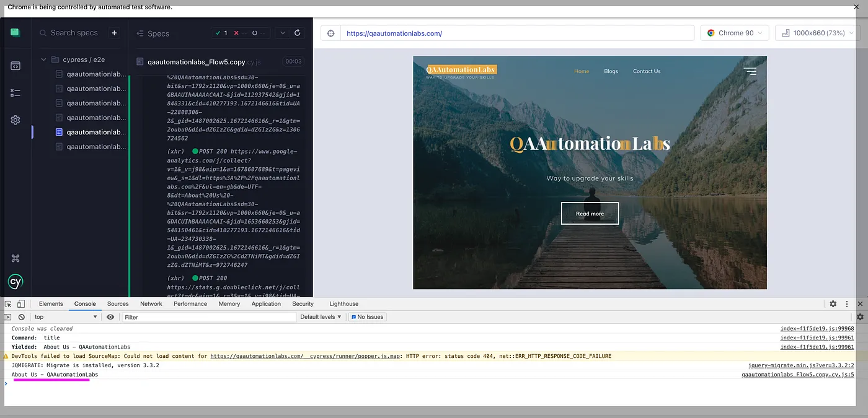This screenshot has height=418, width=868.
Task: Open source link index-f1f5de19.js:99968
Action: (817, 329)
